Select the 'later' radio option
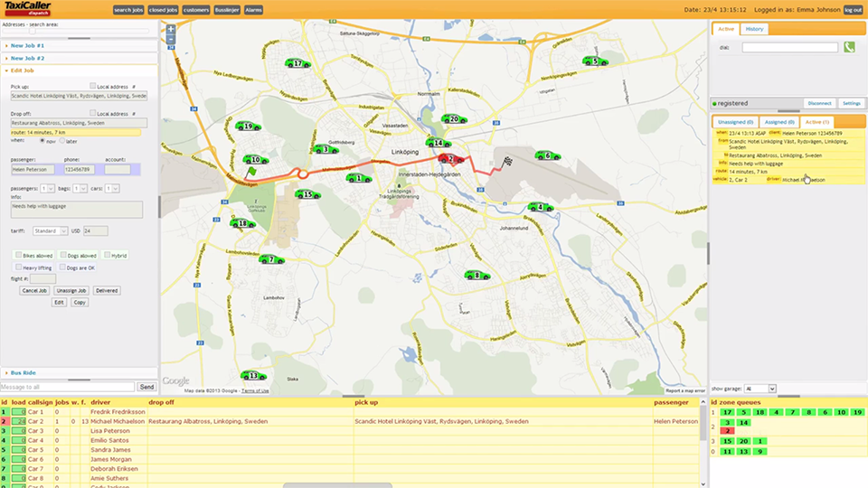868x488 pixels. coord(62,141)
